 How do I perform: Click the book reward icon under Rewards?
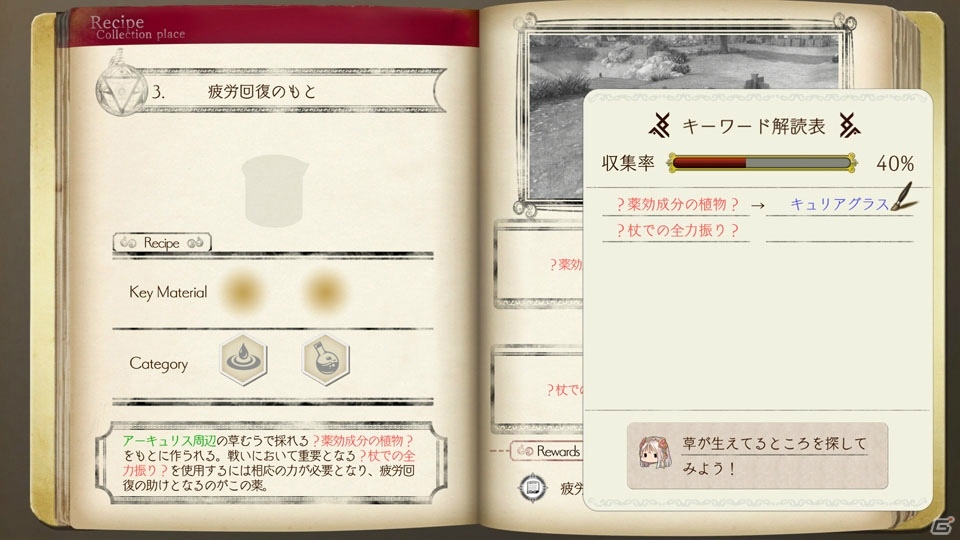pyautogui.click(x=533, y=488)
